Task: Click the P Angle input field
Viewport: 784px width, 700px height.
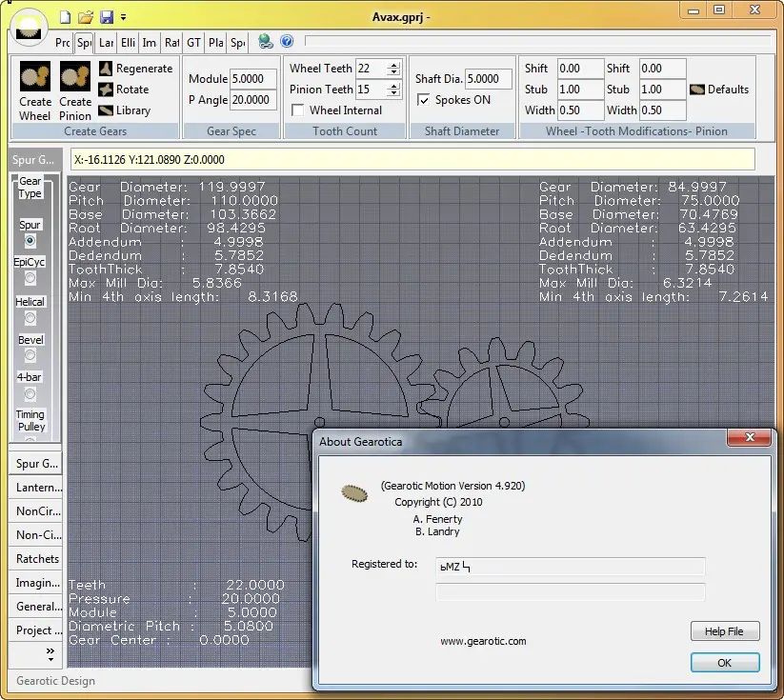Action: pyautogui.click(x=253, y=100)
